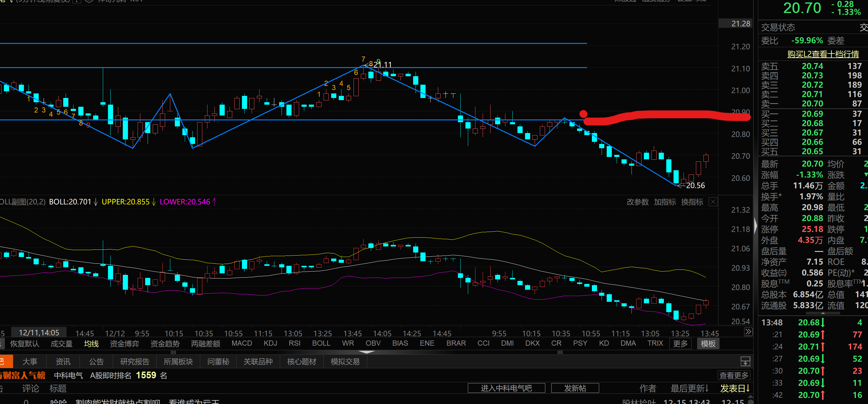
Task: Close the BOLL sub-chart panel
Action: [713, 202]
